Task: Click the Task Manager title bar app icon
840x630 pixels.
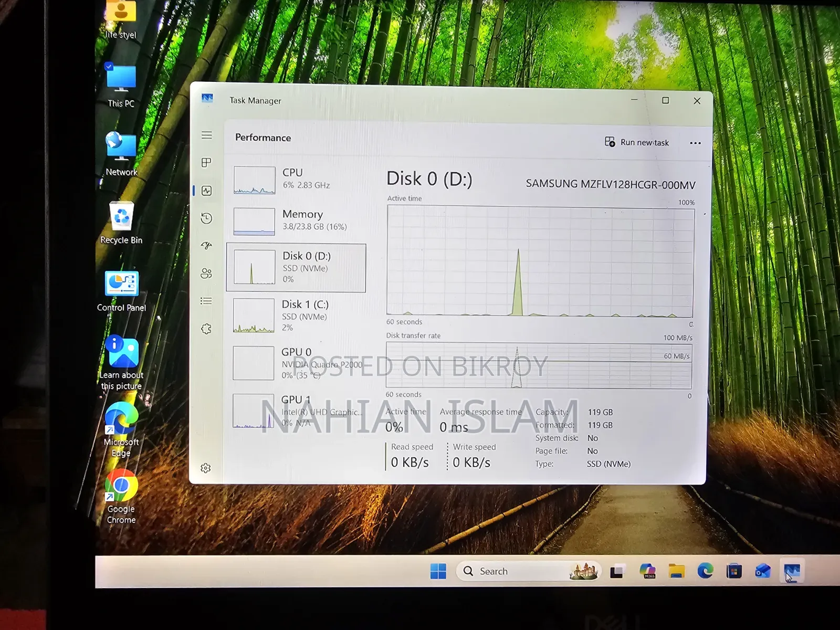Action: (207, 98)
